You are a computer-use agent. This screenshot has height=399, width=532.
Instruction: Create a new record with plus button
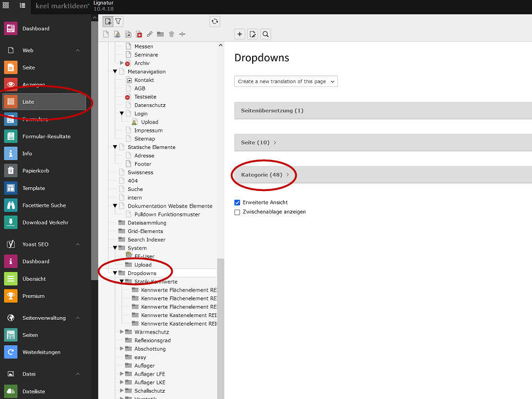239,34
